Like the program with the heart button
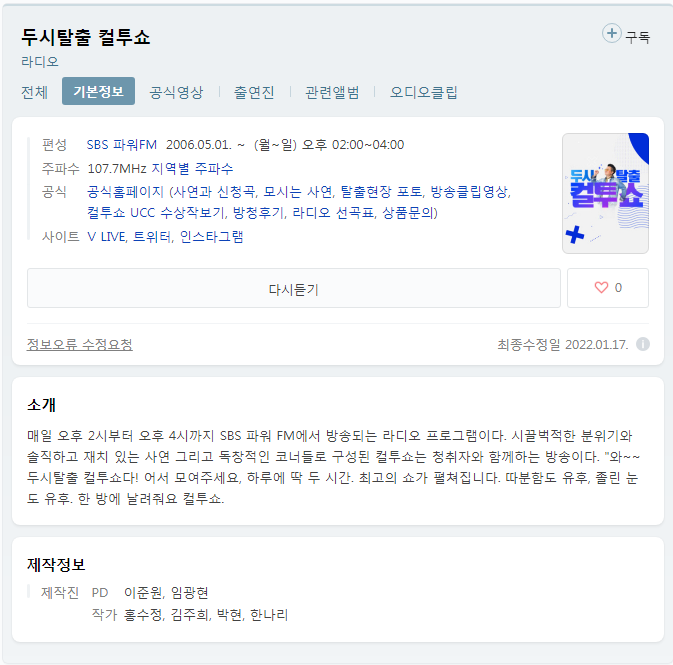The image size is (673, 665). (x=608, y=288)
